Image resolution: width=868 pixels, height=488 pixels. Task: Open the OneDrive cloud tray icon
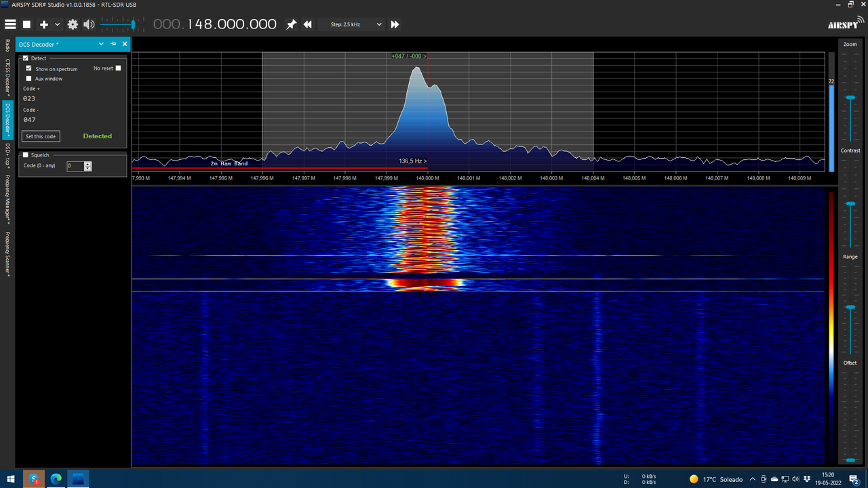point(774,479)
